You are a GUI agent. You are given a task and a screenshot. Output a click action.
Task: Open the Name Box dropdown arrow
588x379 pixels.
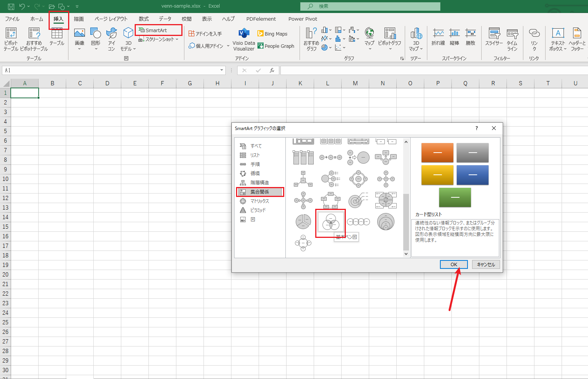(221, 70)
